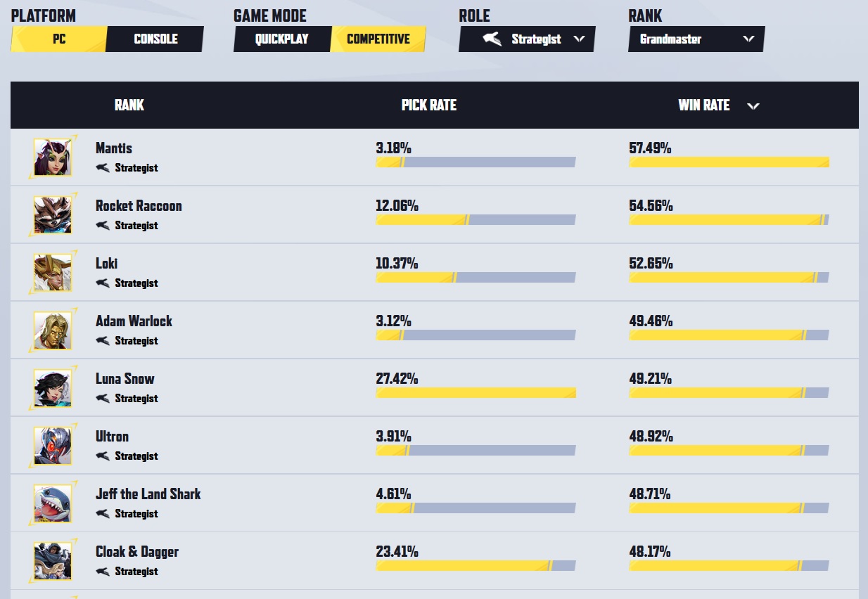Open the Luna Snow name link
The width and height of the screenshot is (868, 599).
(125, 379)
